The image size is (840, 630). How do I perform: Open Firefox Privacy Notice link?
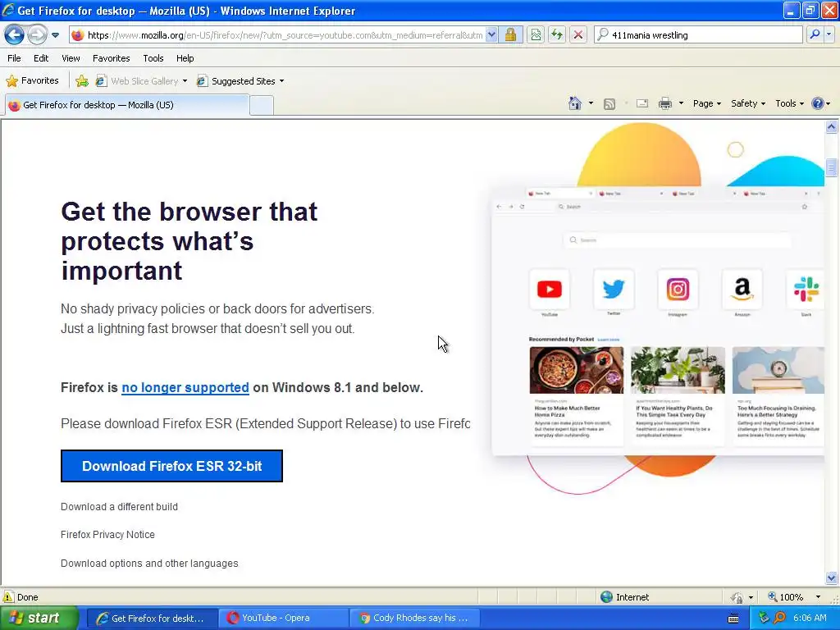pyautogui.click(x=107, y=535)
